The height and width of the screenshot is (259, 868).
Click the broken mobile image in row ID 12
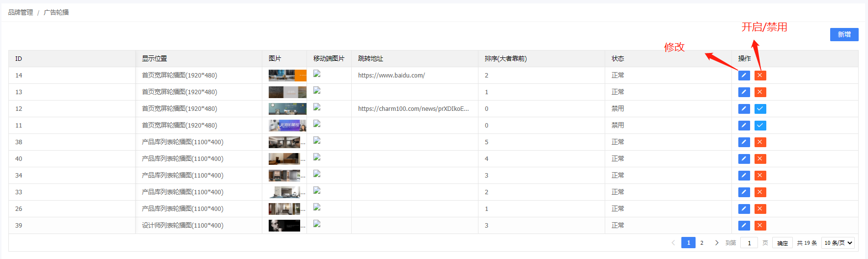[x=317, y=107]
